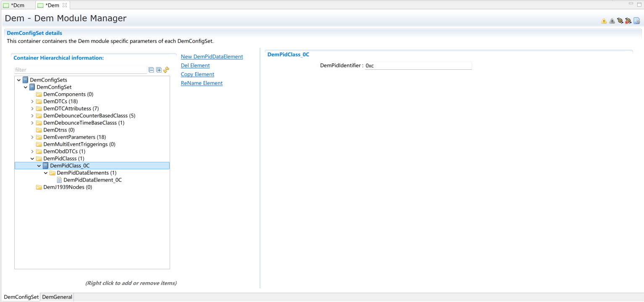
Task: Click the yellow warning triangle icon
Action: click(604, 21)
